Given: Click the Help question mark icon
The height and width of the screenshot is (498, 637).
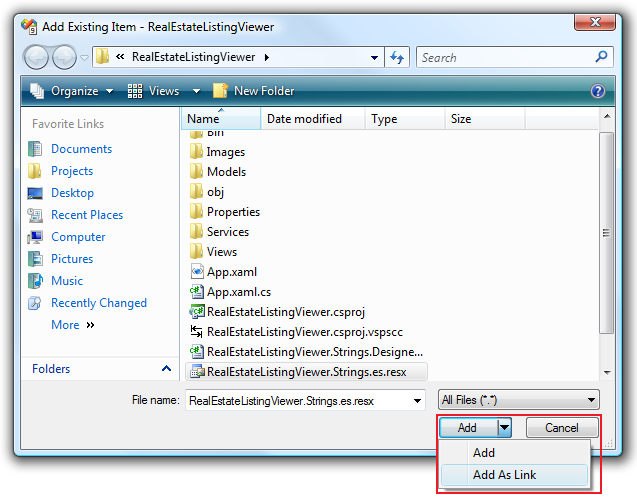Looking at the screenshot, I should pos(598,91).
